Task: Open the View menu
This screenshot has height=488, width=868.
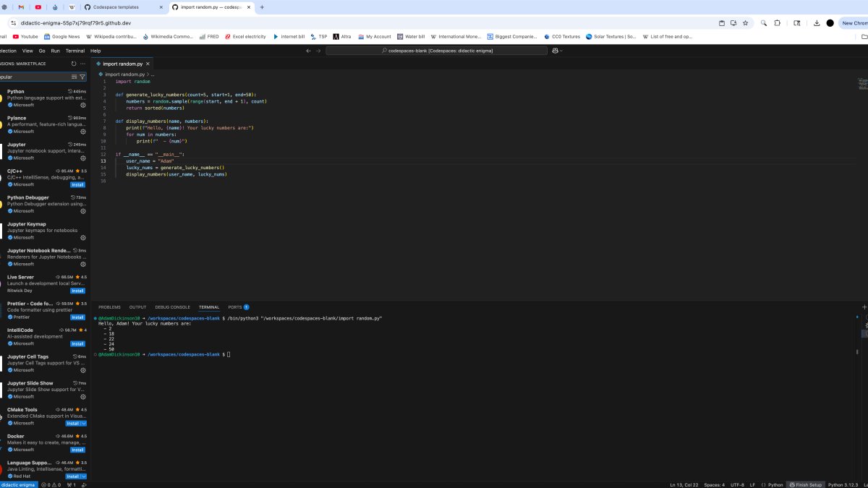Action: coord(27,51)
